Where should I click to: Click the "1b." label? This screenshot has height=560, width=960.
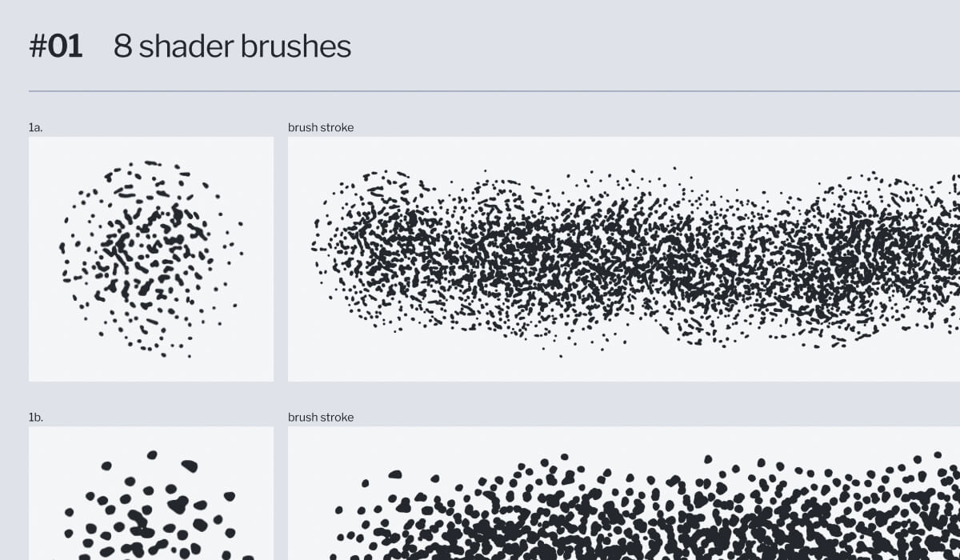(35, 417)
